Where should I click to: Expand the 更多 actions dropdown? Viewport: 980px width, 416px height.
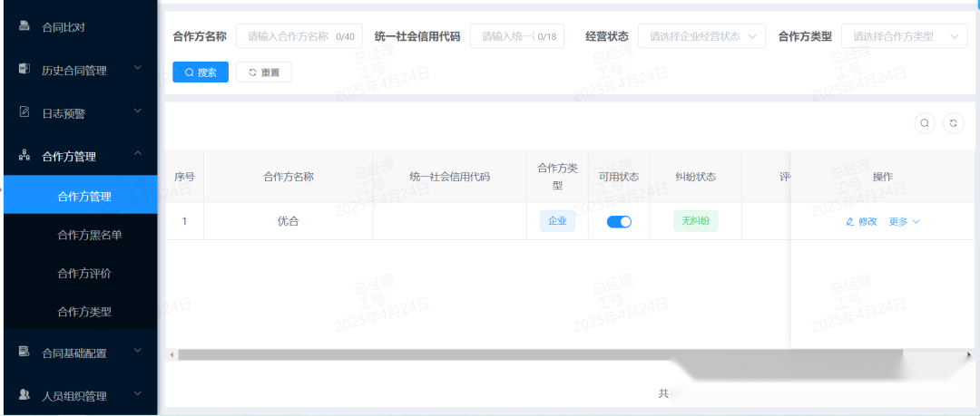(904, 221)
